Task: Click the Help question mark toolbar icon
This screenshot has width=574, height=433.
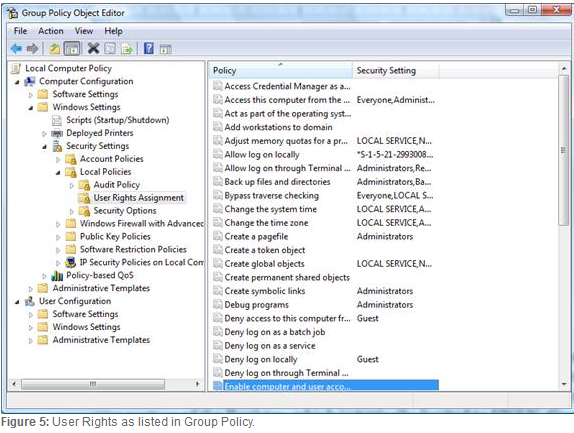Action: click(149, 48)
